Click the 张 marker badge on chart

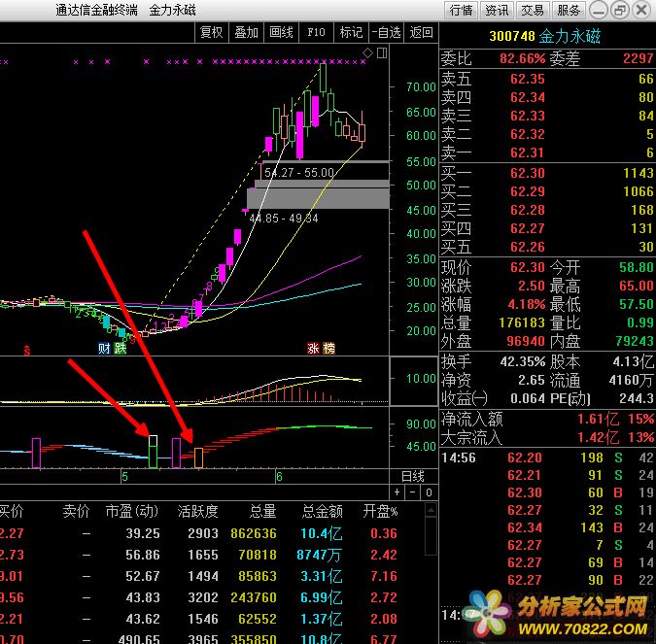pyautogui.click(x=313, y=348)
